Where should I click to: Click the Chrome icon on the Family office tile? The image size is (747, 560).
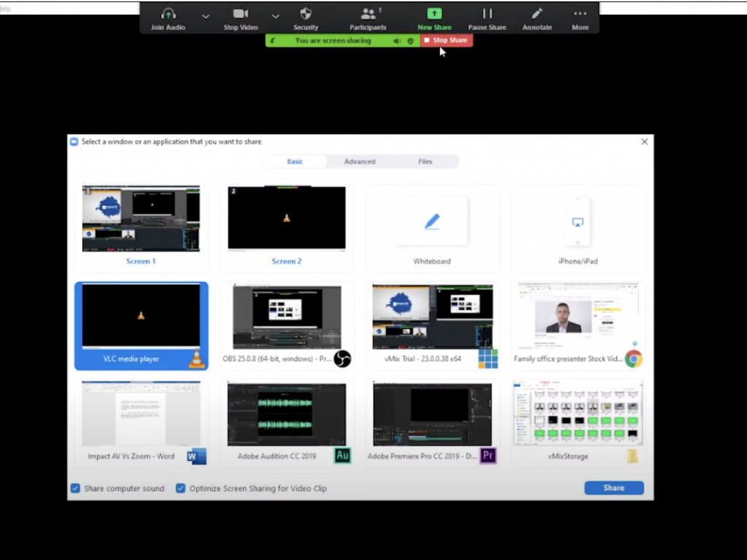(x=634, y=359)
